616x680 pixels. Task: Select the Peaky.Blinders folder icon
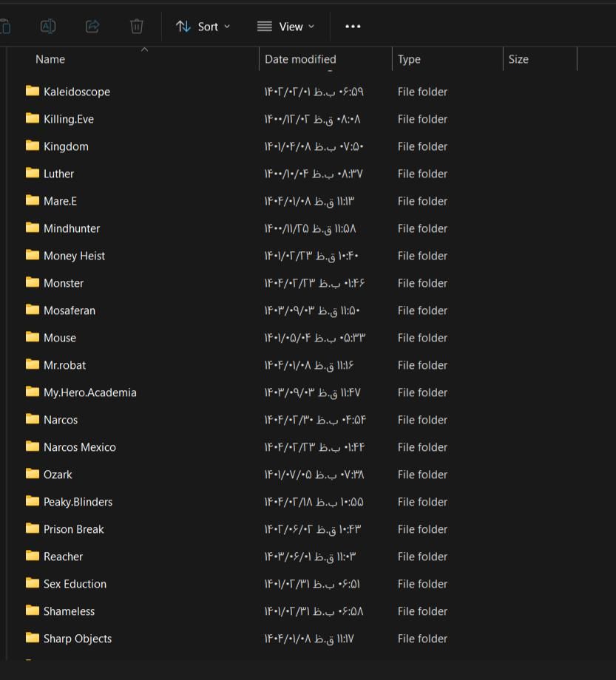[x=33, y=501]
